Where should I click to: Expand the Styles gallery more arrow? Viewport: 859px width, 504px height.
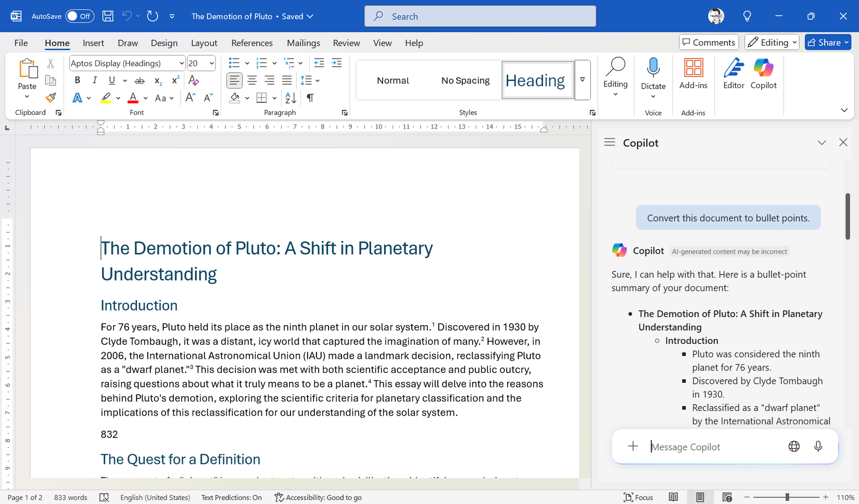[583, 80]
